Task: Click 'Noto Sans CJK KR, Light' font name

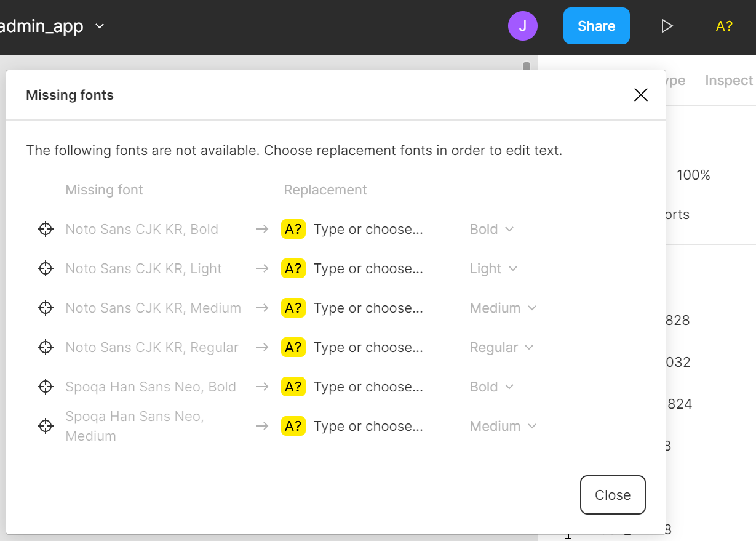Action: [144, 268]
